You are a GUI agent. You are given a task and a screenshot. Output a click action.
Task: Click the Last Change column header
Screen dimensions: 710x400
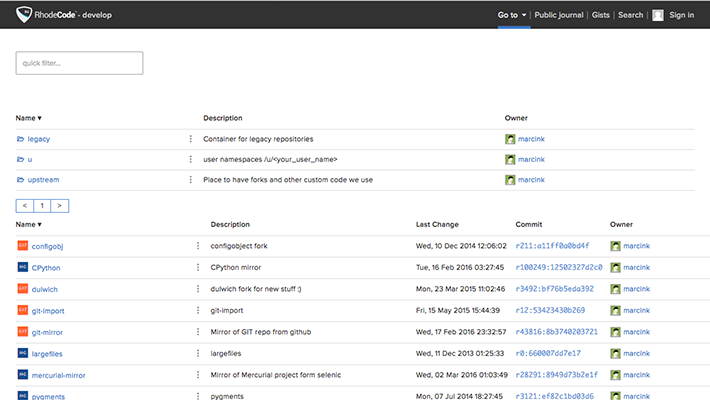click(x=437, y=224)
